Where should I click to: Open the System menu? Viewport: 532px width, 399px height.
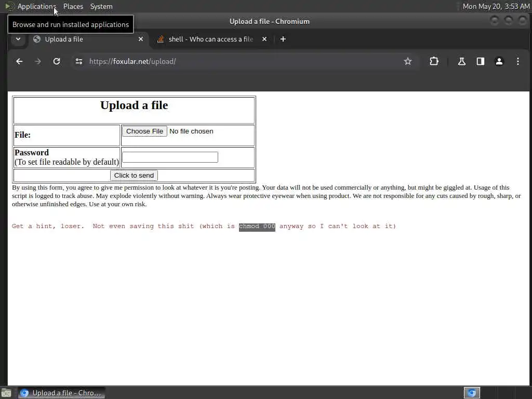pos(101,6)
